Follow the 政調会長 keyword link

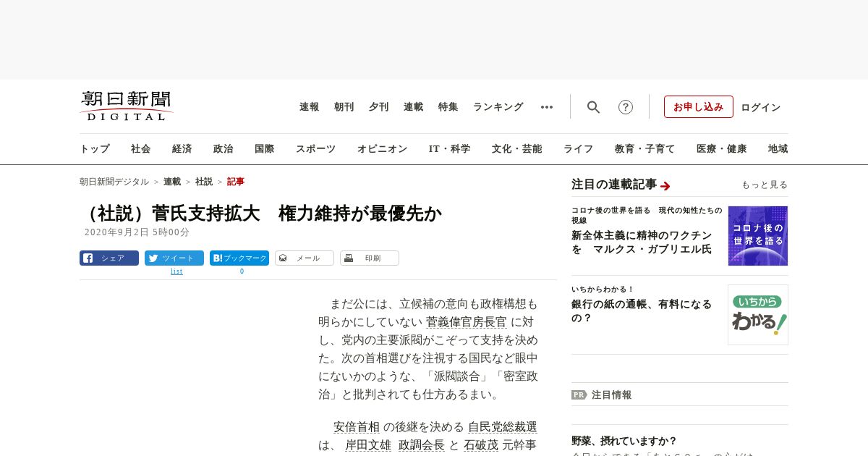(422, 445)
